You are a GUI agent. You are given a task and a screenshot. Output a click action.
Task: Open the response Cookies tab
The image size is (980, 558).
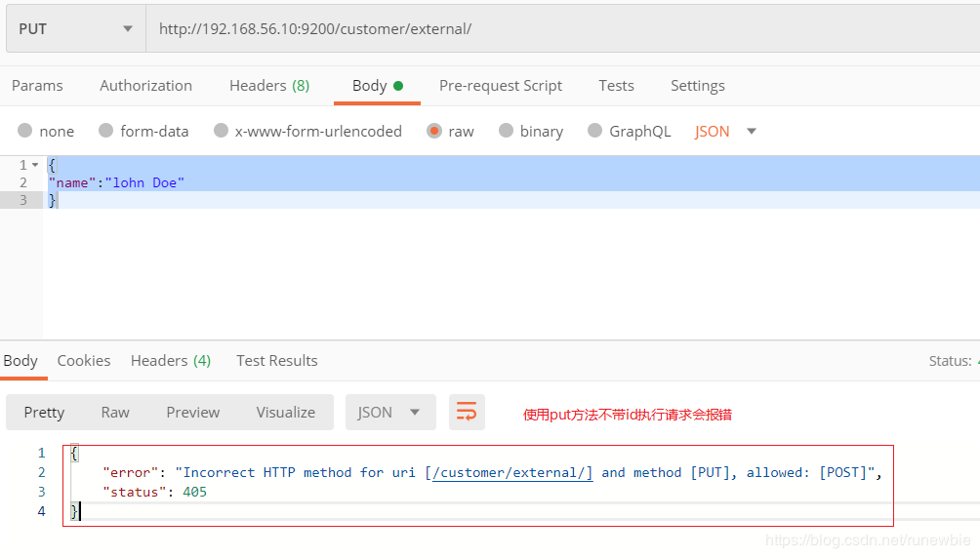coord(84,361)
